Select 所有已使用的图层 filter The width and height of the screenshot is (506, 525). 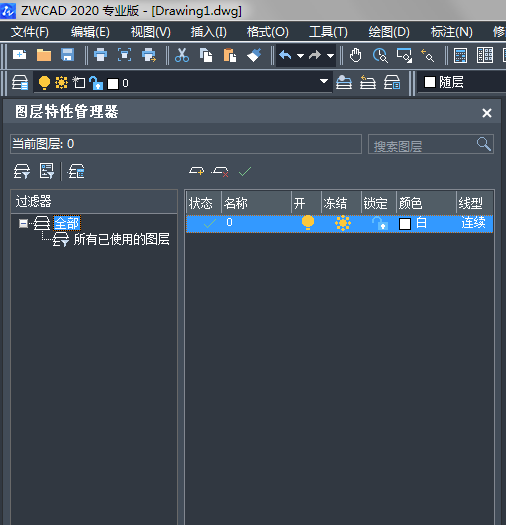coord(122,239)
